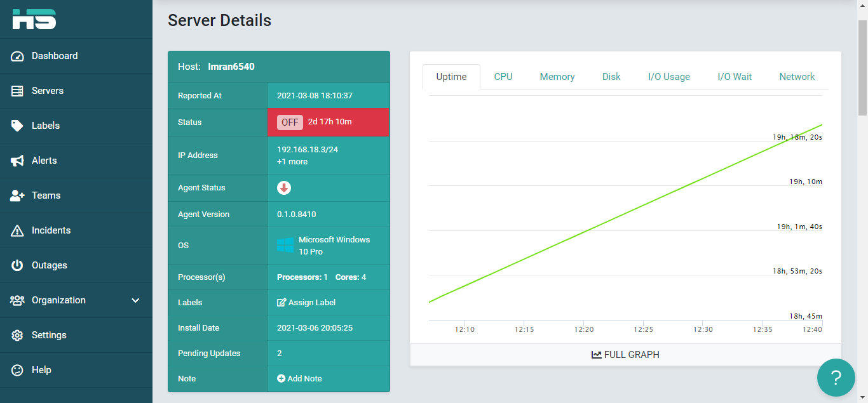
Task: Click the Server Details heading
Action: coord(219,20)
